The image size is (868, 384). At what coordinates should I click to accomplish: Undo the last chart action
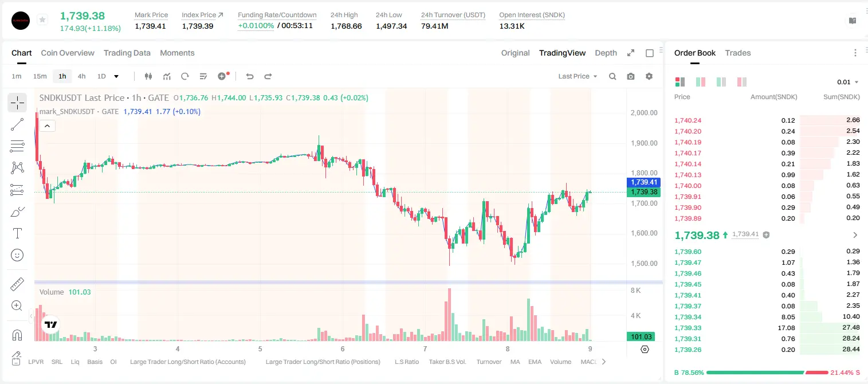click(249, 76)
